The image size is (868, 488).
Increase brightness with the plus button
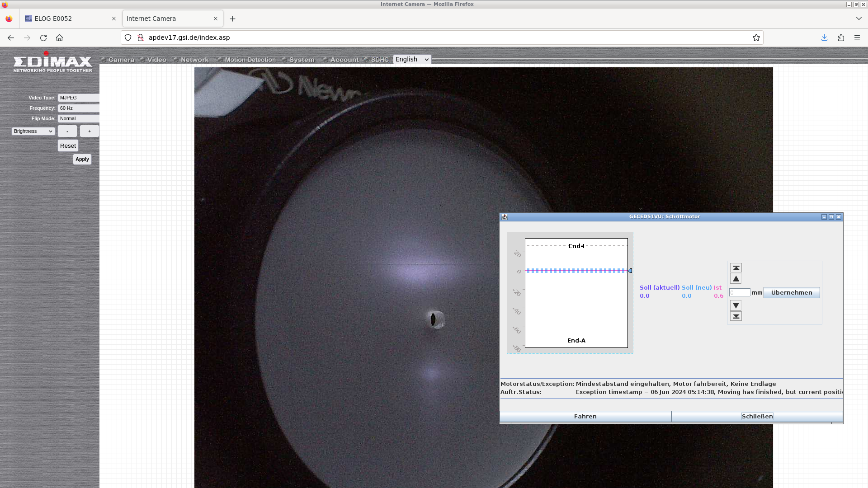[x=90, y=131]
